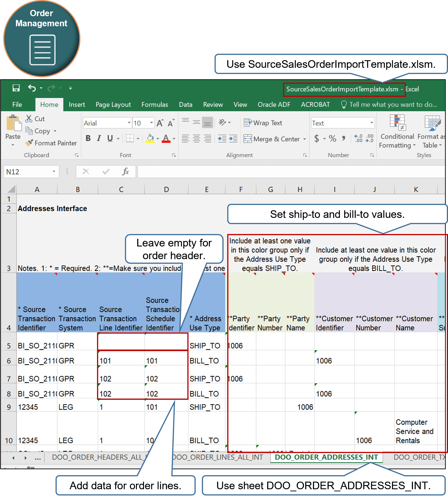448x498 pixels.
Task: Switch to the Formulas ribbon tab
Action: coord(155,104)
